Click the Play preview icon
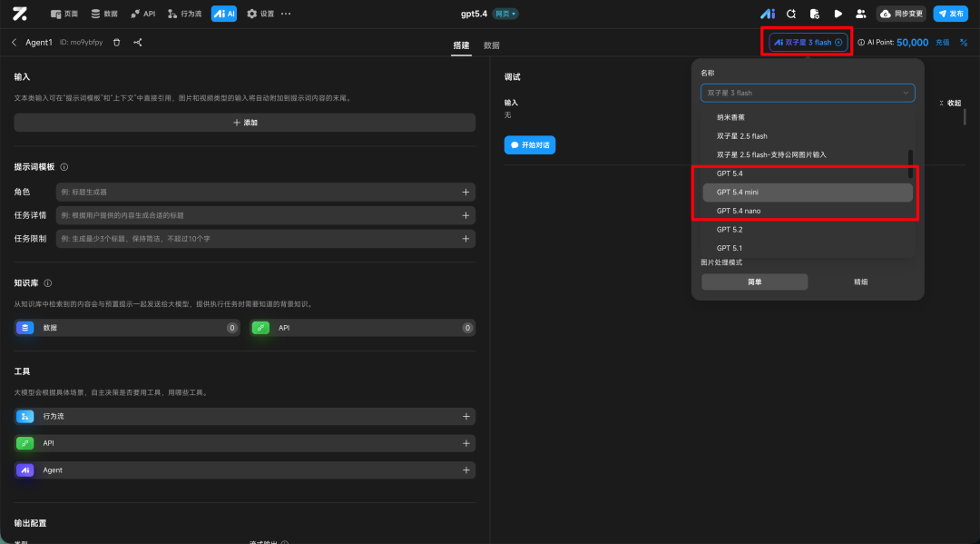Image resolution: width=980 pixels, height=544 pixels. point(838,14)
